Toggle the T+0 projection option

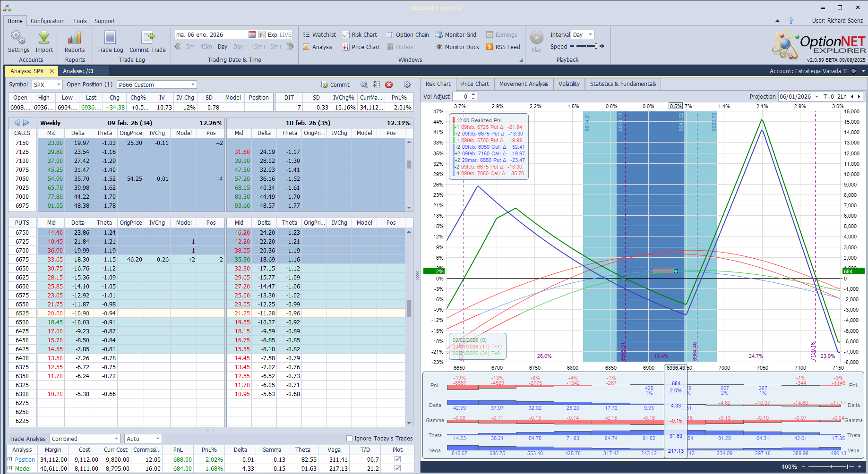coord(829,96)
